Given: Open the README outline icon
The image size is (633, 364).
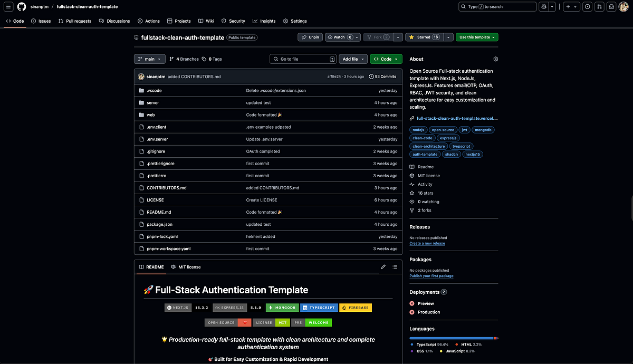Looking at the screenshot, I should 395,267.
